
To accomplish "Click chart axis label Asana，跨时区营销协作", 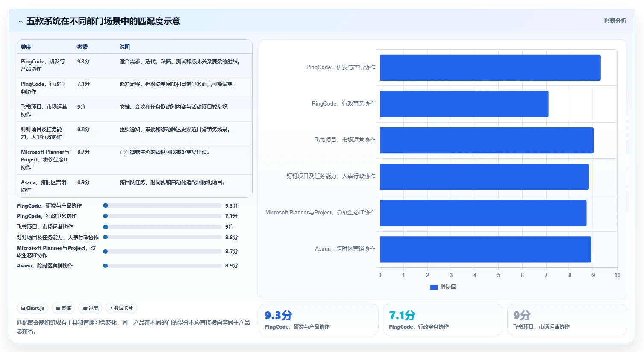I will [345, 249].
